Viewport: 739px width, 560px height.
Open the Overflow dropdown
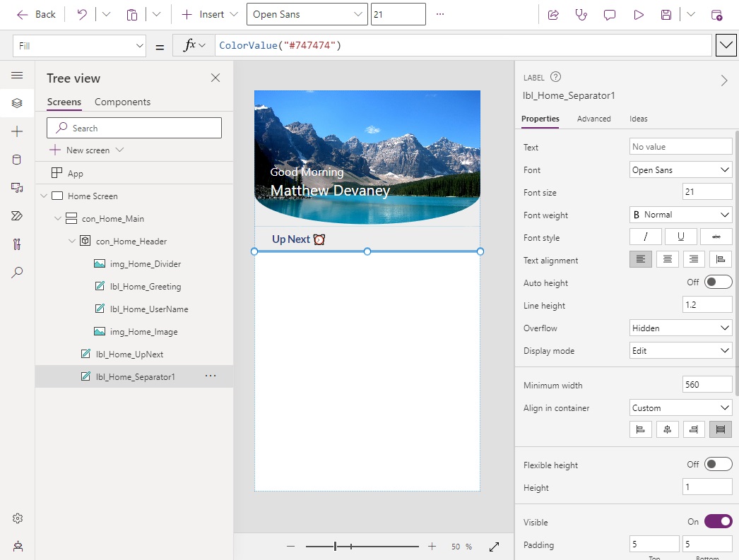(x=680, y=327)
